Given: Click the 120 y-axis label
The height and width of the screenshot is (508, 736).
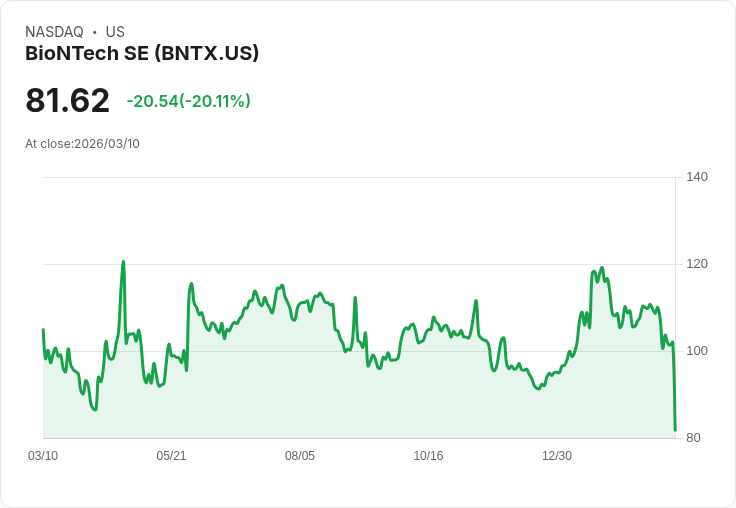Looking at the screenshot, I should coord(697,264).
